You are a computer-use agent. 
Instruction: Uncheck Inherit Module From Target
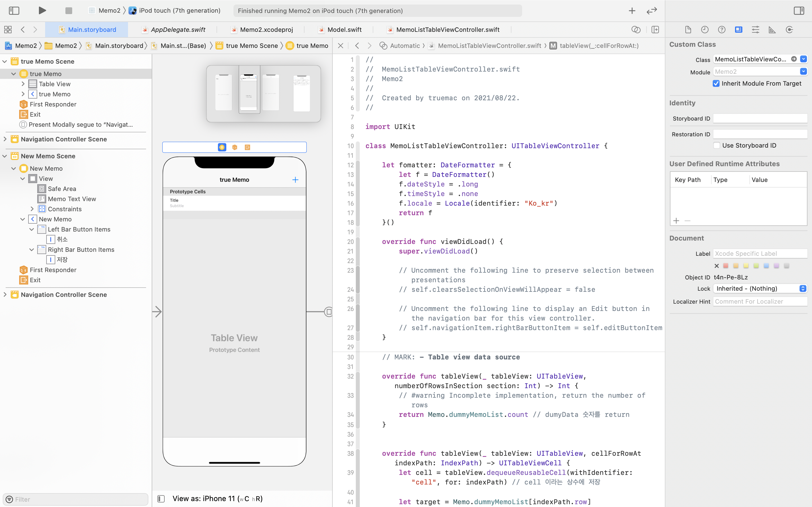pos(716,83)
